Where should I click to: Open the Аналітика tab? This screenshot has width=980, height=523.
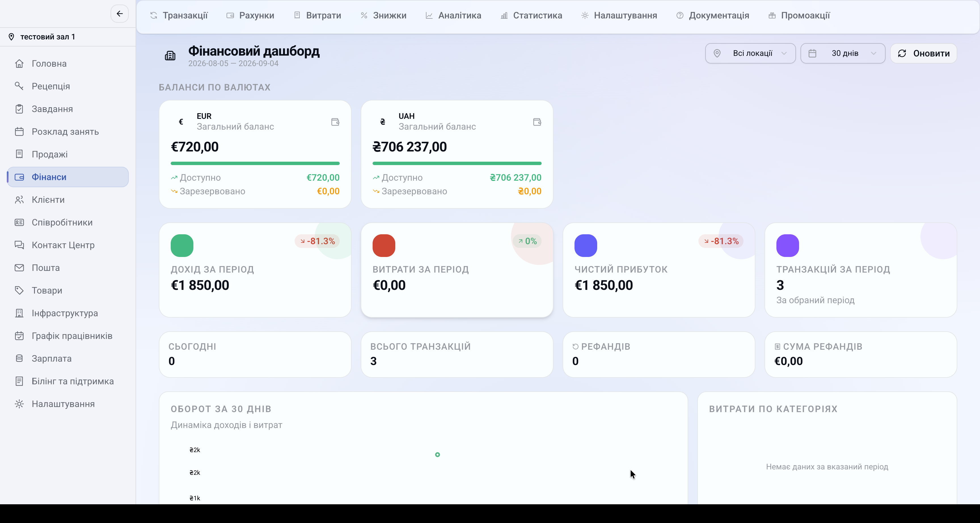click(453, 16)
